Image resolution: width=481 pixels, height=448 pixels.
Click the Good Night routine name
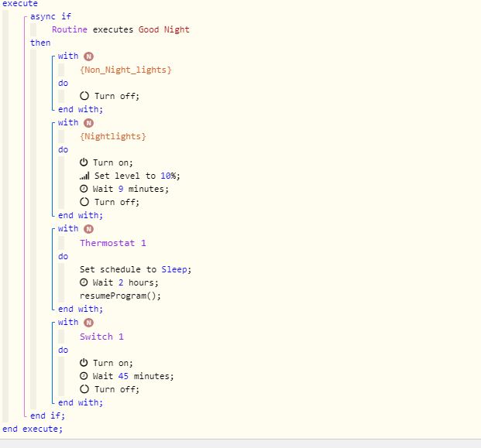click(x=163, y=29)
